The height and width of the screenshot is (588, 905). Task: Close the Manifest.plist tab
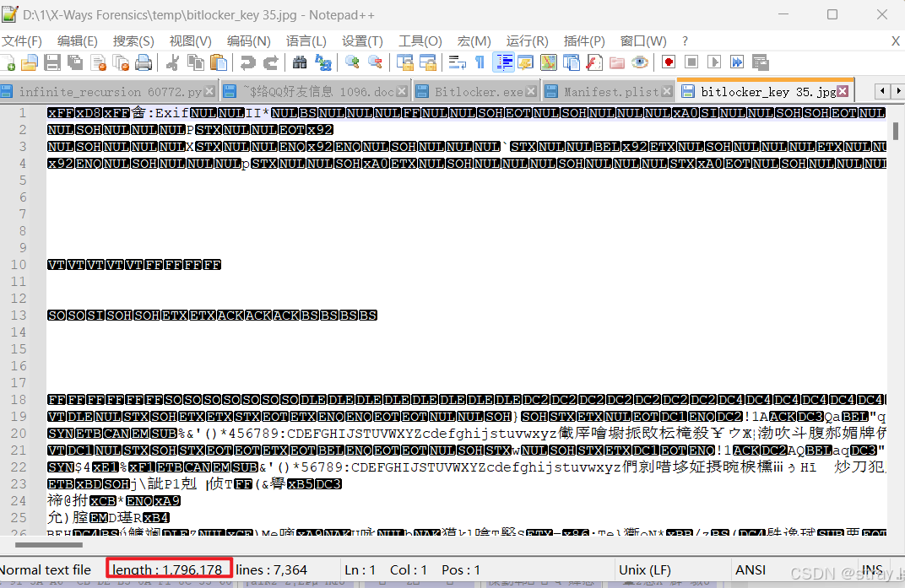[667, 91]
